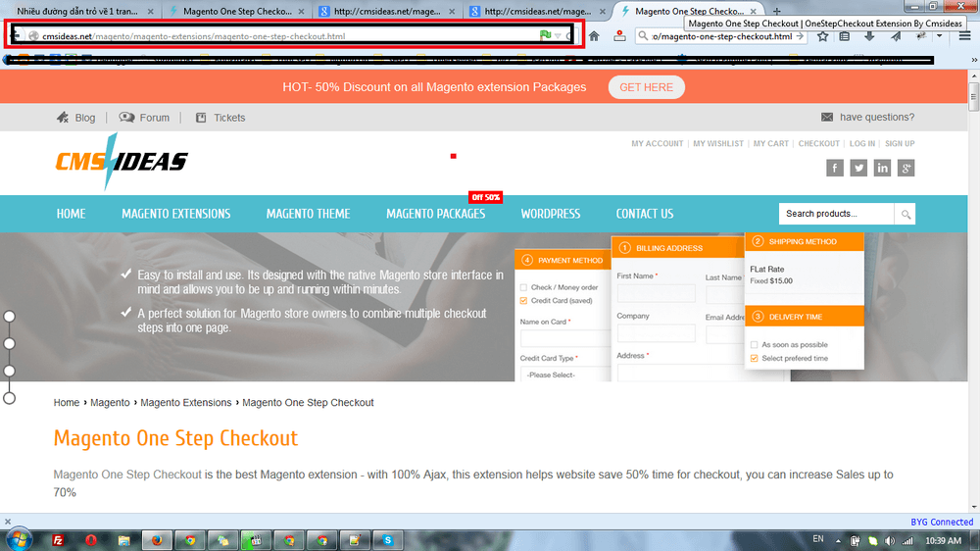Screen dimensions: 980x551
Task: Expand the bookmarks toolbar overflow chevron
Action: 973,60
